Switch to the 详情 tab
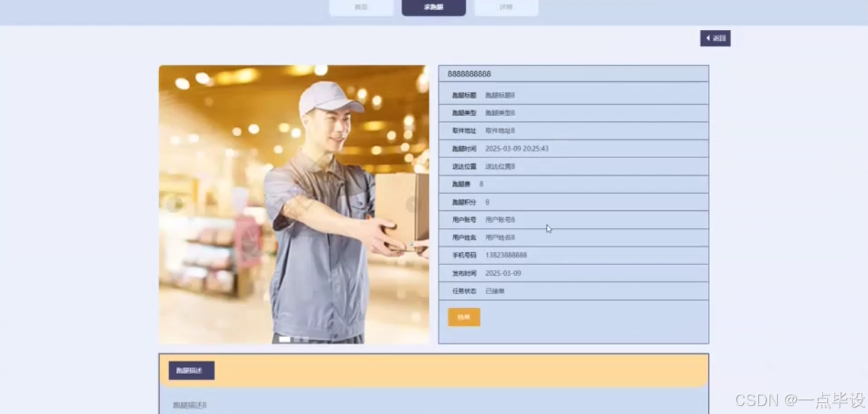 click(x=506, y=7)
